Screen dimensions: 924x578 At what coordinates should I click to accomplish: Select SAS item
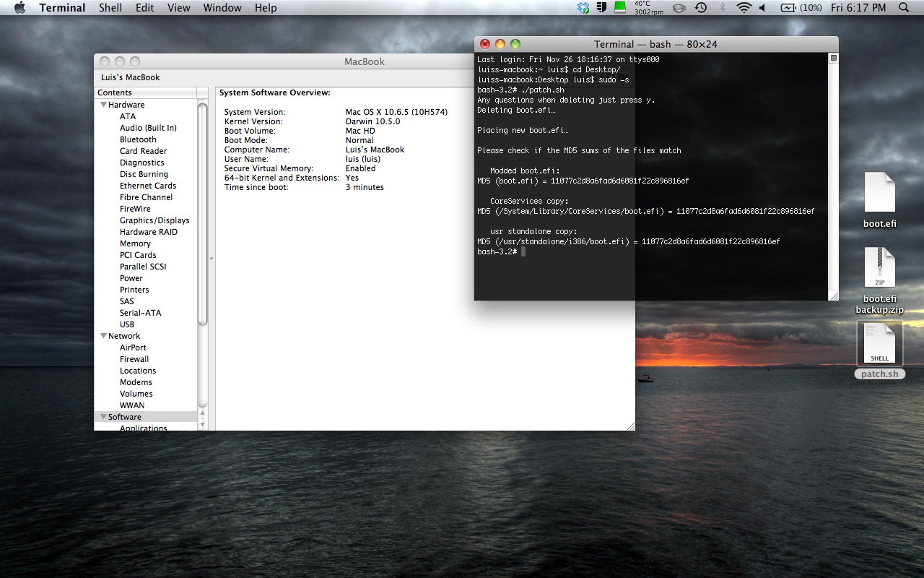tap(127, 301)
